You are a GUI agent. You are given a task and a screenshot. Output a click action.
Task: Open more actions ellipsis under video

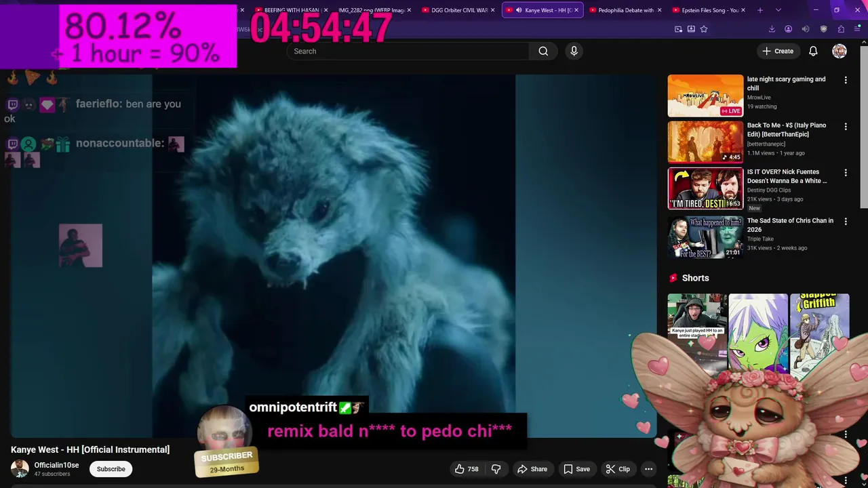click(x=648, y=469)
